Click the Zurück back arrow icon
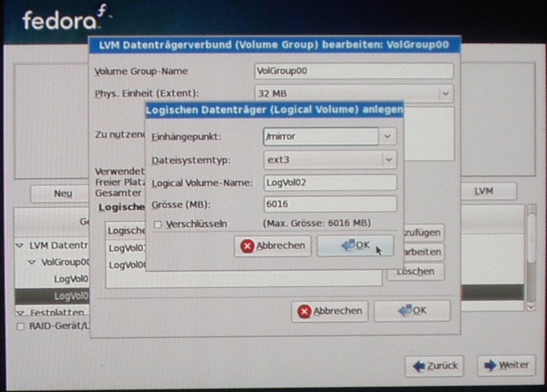 (x=418, y=366)
